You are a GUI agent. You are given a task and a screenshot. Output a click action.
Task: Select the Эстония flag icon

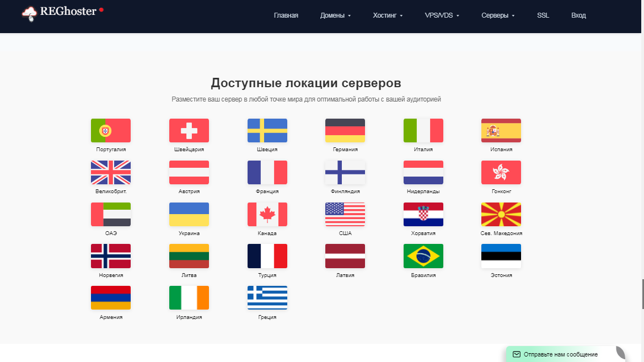pos(501,256)
